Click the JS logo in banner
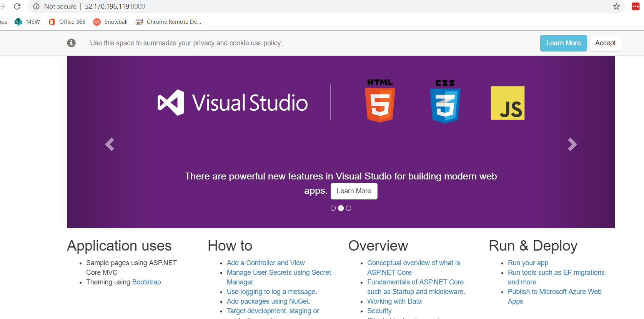The height and width of the screenshot is (319, 644). point(508,103)
